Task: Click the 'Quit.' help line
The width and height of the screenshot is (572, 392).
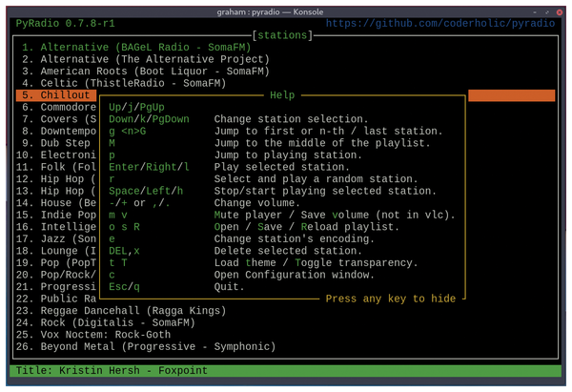Action: [229, 287]
